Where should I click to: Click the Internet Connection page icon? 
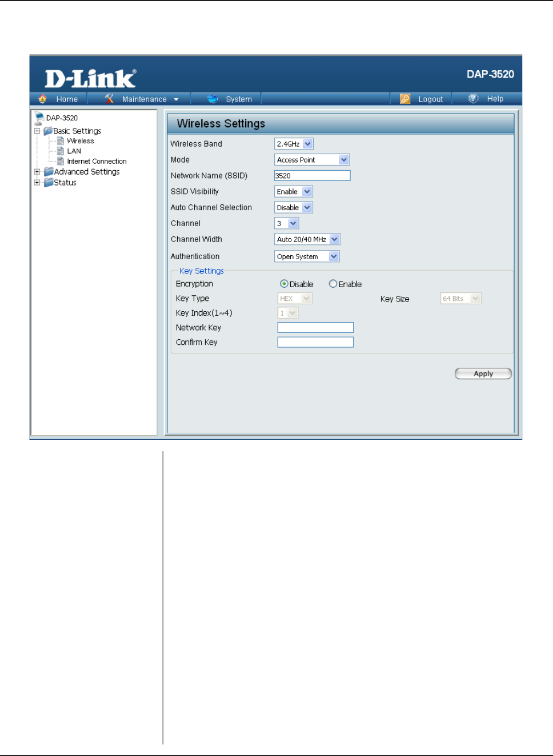pyautogui.click(x=61, y=161)
